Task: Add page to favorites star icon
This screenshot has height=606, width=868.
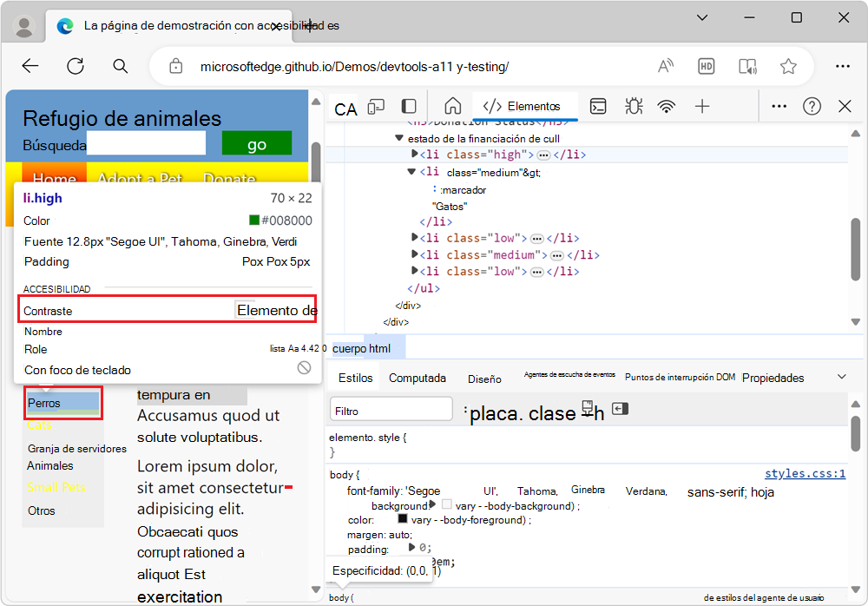Action: (x=788, y=67)
